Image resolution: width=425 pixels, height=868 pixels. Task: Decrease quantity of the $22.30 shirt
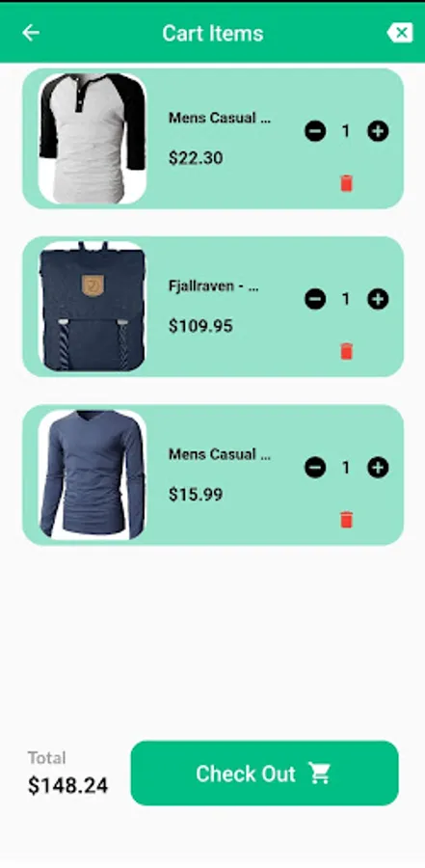(x=315, y=131)
